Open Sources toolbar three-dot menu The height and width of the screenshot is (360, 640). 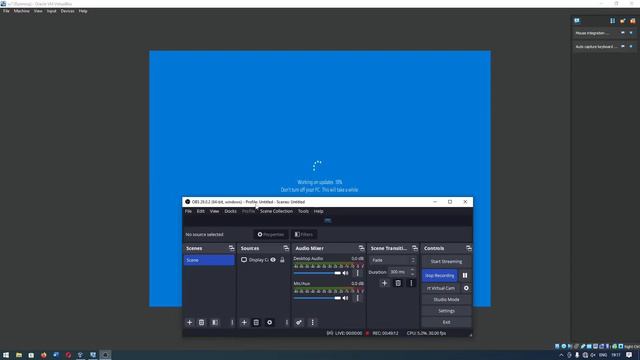287,322
